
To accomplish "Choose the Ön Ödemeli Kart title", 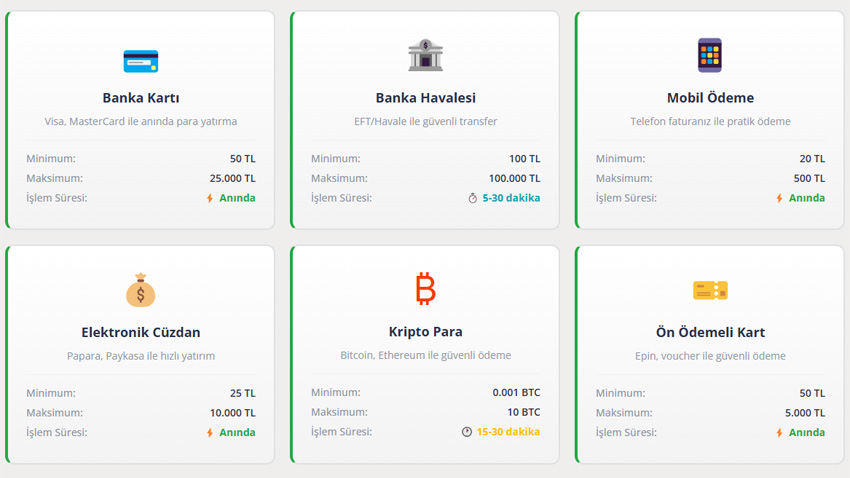I will coord(710,332).
